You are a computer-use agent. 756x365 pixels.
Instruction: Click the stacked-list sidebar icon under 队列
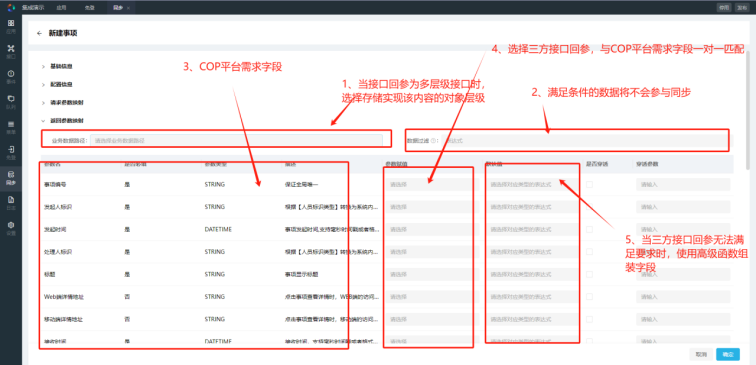(11, 127)
